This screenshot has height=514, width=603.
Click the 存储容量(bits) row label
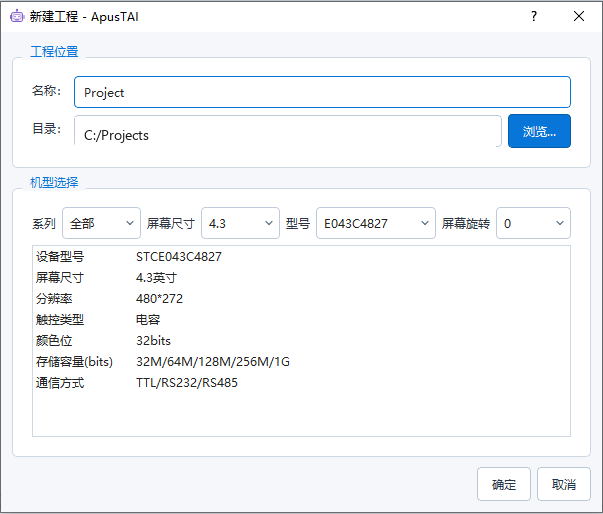click(x=74, y=362)
